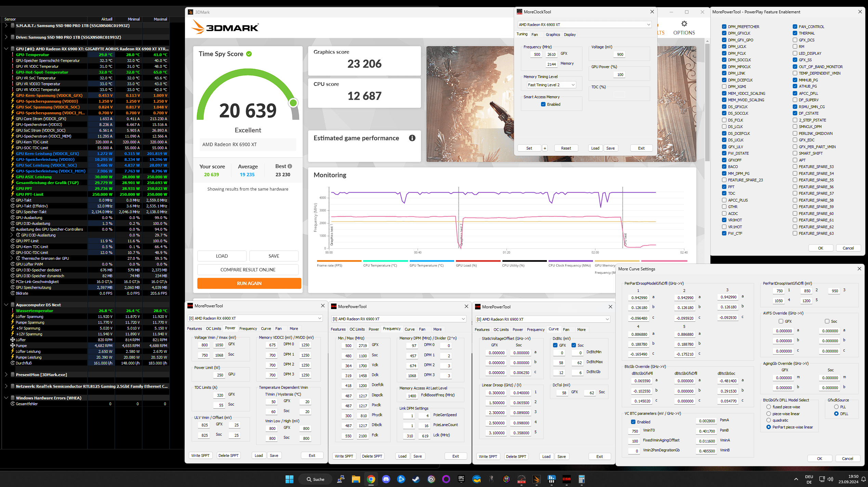868x487 pixels.
Task: Toggle DPM_PREFETCHER checkbox
Action: pyautogui.click(x=724, y=27)
